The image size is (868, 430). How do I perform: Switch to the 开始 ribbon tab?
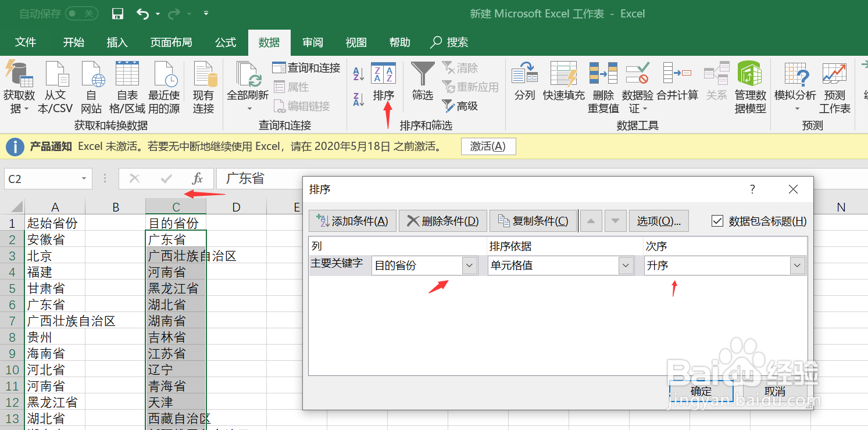[x=74, y=42]
